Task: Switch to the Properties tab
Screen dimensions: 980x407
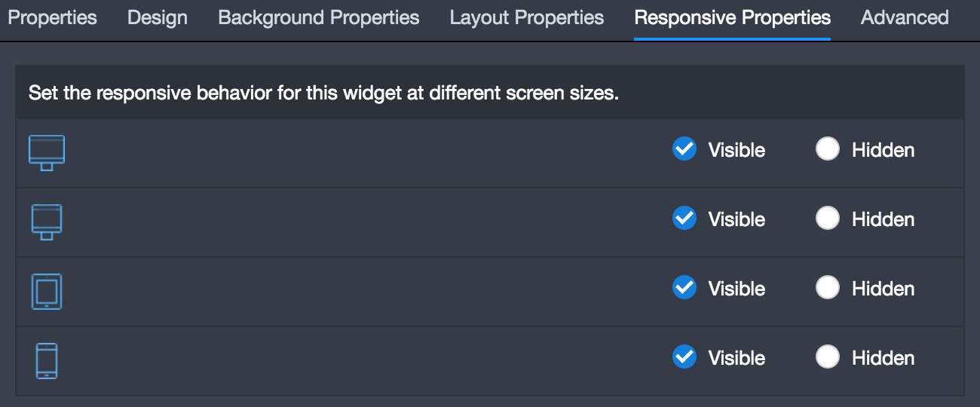Action: coord(52,17)
